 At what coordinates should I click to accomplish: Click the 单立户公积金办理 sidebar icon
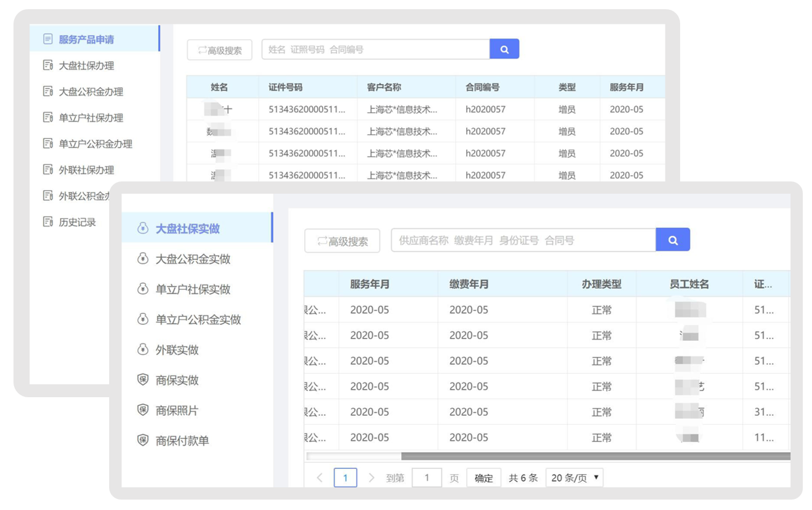[x=48, y=143]
